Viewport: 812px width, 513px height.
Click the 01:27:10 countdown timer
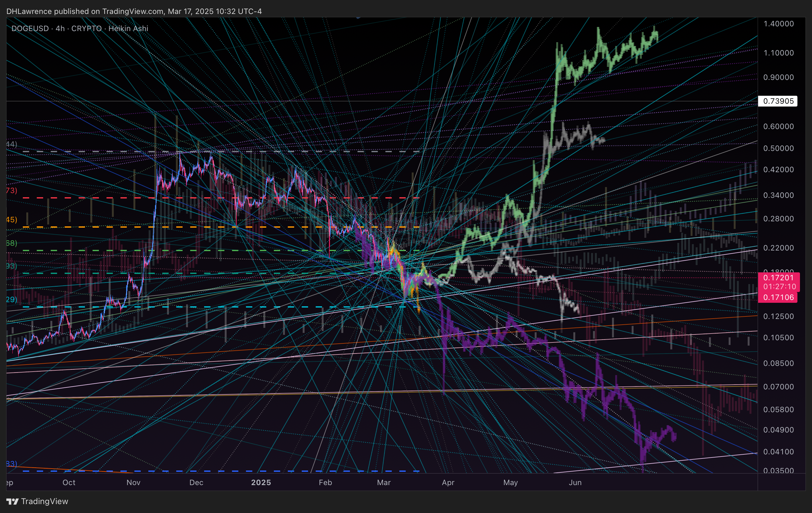(780, 287)
